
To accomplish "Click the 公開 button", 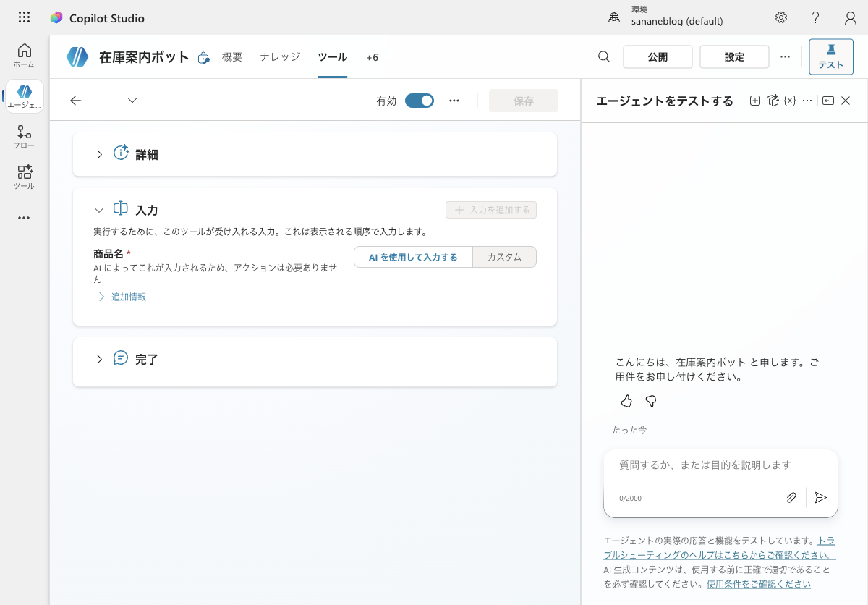I will coord(658,57).
